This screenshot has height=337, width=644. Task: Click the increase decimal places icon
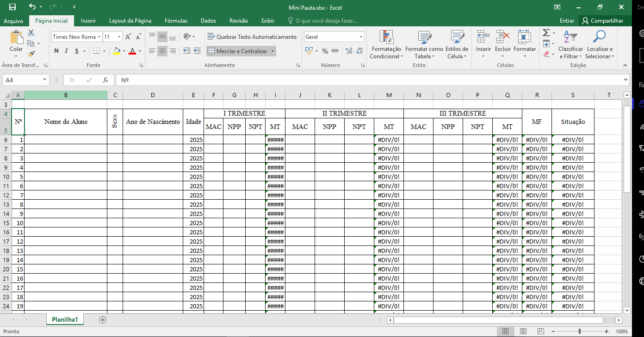[349, 51]
